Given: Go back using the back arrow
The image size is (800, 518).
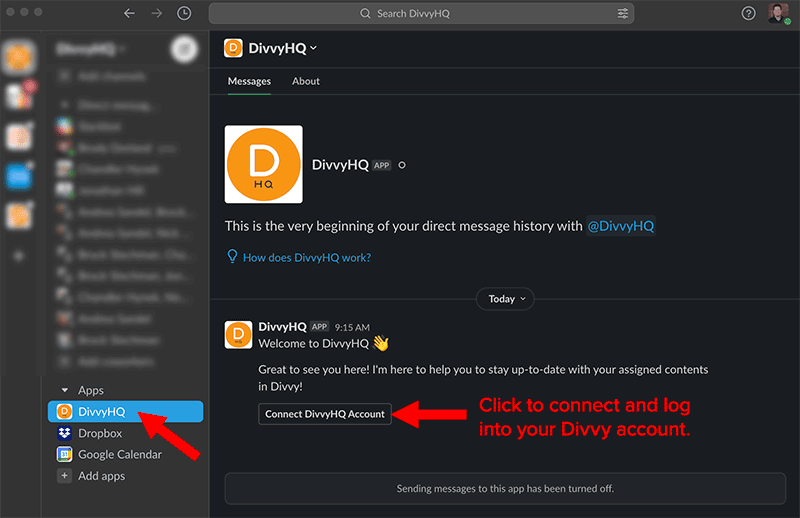Looking at the screenshot, I should 129,13.
